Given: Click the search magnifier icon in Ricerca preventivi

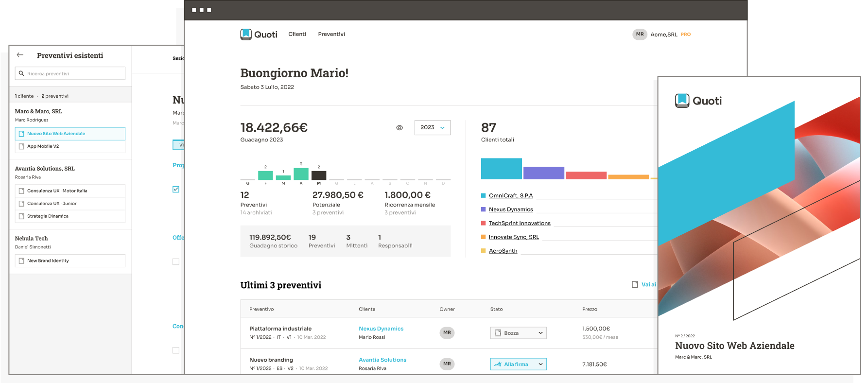Looking at the screenshot, I should coord(21,73).
